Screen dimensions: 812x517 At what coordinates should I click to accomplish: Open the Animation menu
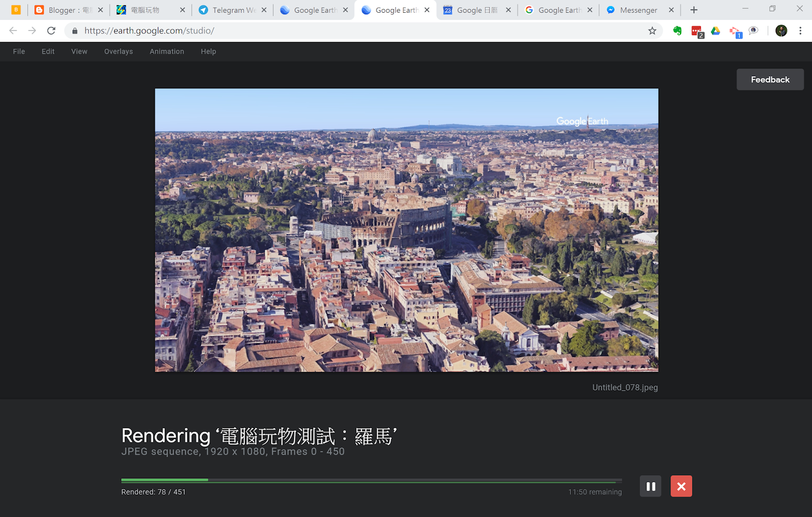pos(166,51)
